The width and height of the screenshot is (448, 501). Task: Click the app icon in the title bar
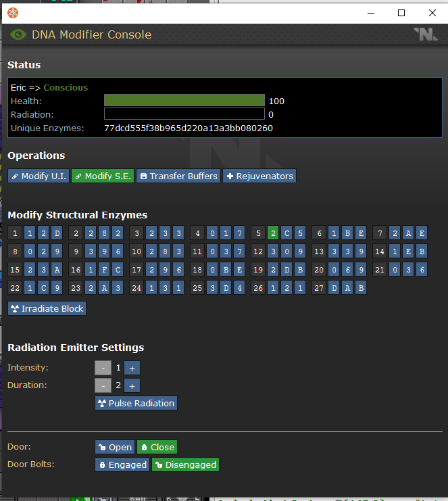tap(13, 12)
